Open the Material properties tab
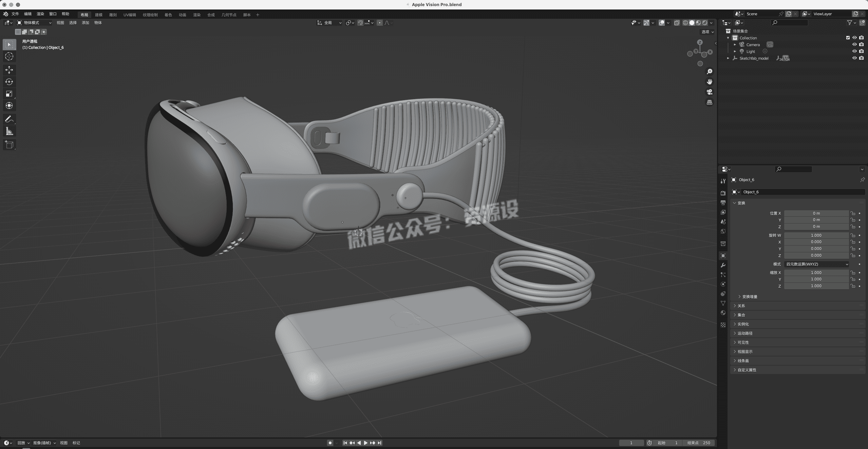The width and height of the screenshot is (868, 449). pyautogui.click(x=723, y=313)
